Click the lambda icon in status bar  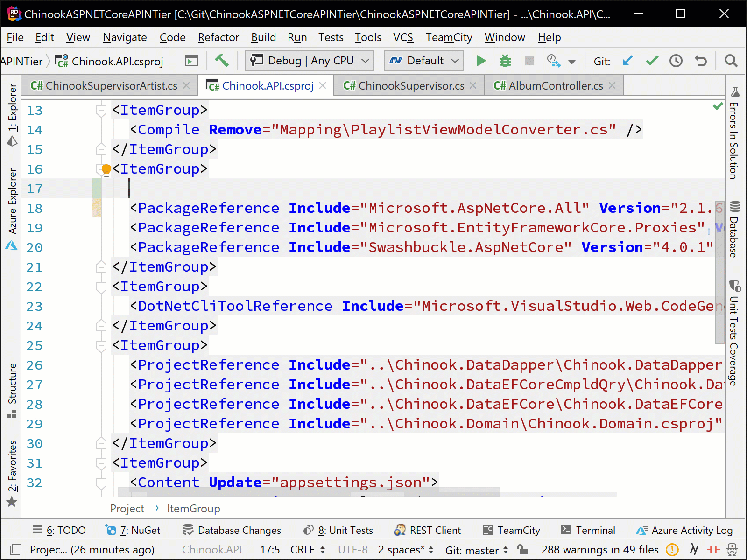click(694, 550)
